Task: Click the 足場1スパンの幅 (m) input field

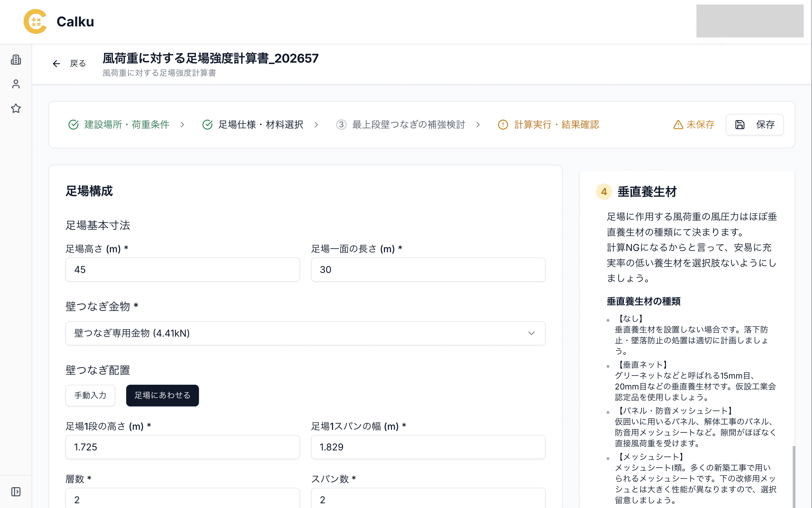Action: pos(428,447)
